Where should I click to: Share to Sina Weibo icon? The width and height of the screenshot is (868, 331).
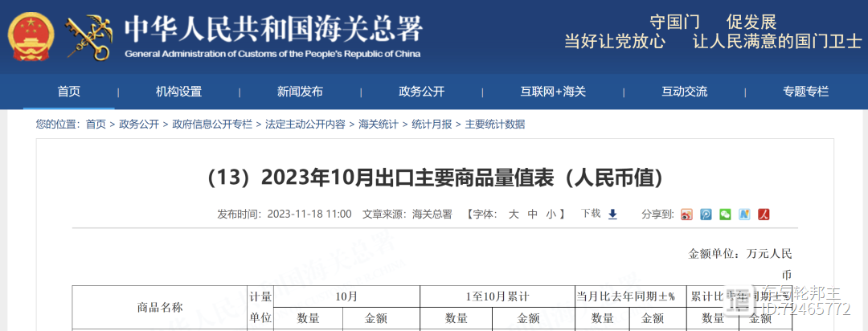pyautogui.click(x=686, y=215)
